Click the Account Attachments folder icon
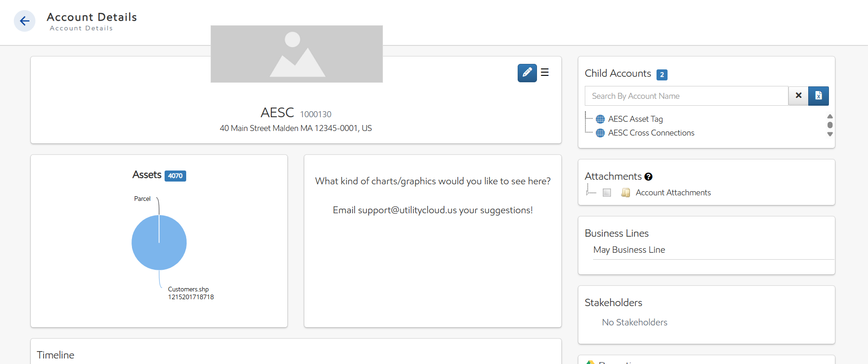Image resolution: width=868 pixels, height=364 pixels. pos(625,193)
